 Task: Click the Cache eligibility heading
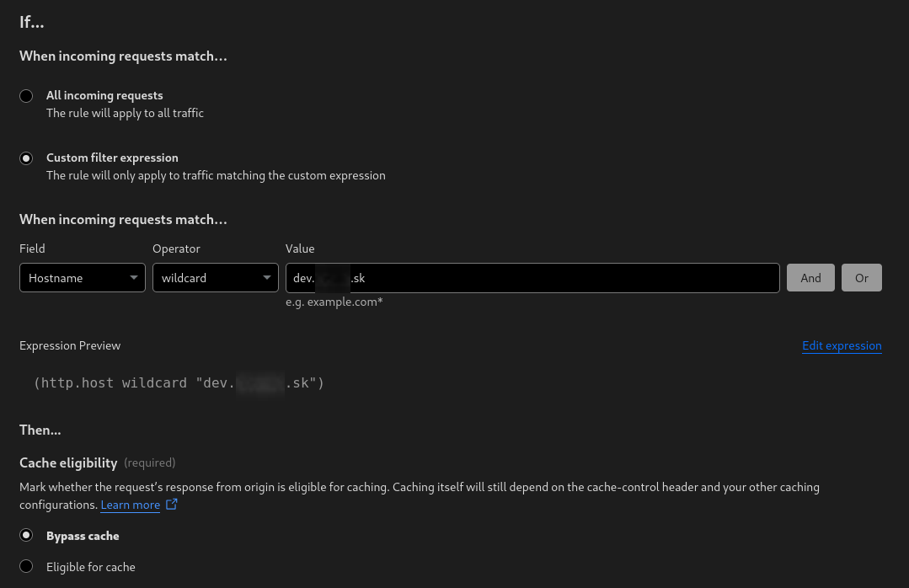68,462
